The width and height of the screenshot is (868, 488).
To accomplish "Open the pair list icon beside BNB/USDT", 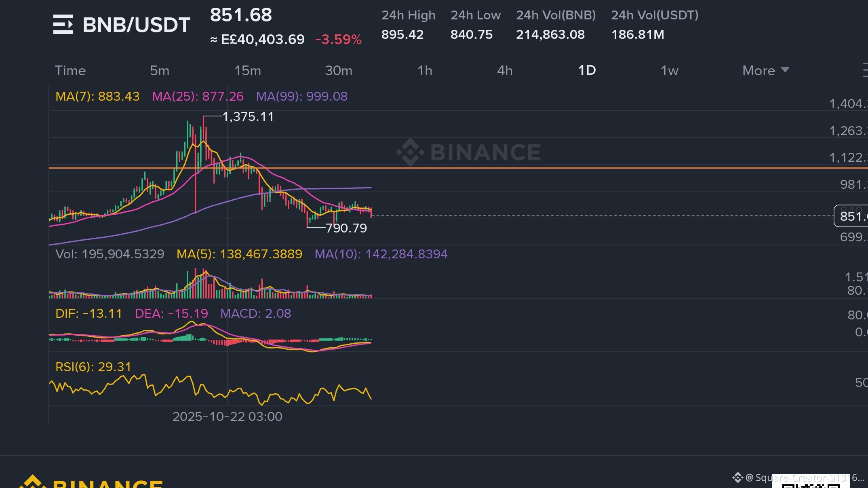I will click(63, 24).
